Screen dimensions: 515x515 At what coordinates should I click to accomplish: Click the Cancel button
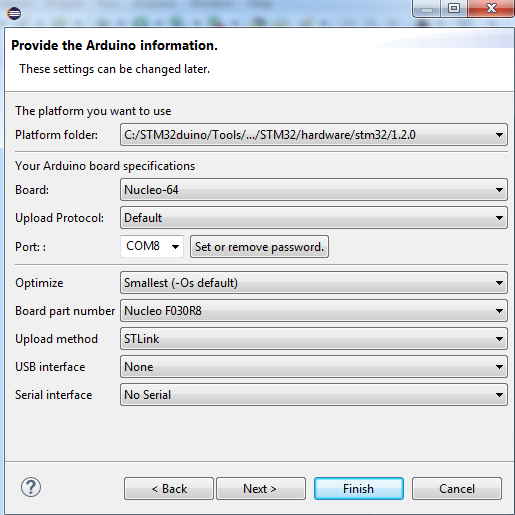click(457, 489)
